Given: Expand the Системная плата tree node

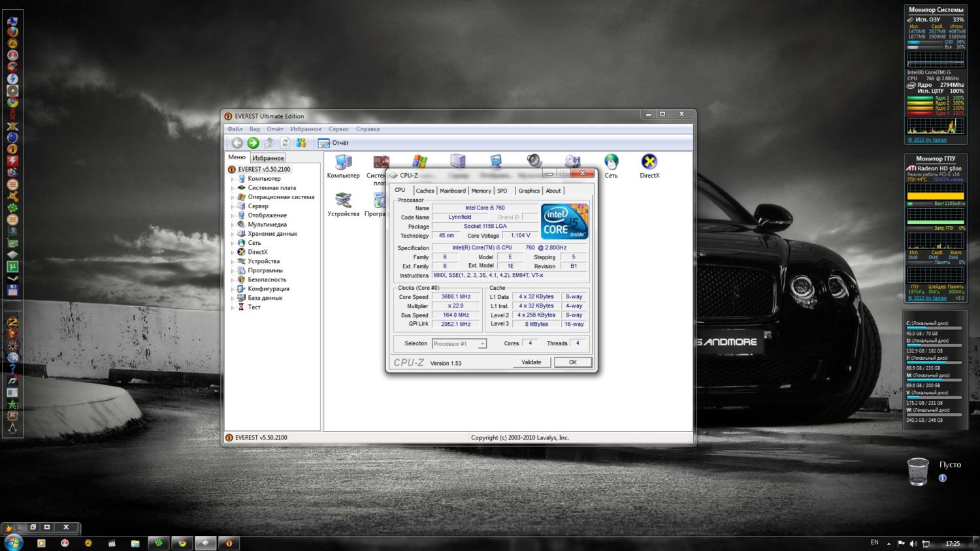Looking at the screenshot, I should tap(232, 188).
